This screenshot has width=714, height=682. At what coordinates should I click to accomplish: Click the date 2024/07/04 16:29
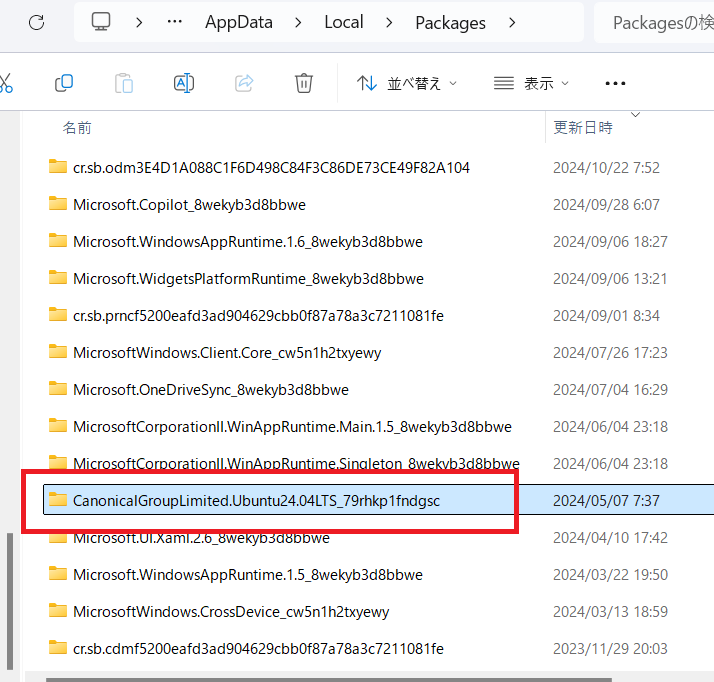point(610,390)
